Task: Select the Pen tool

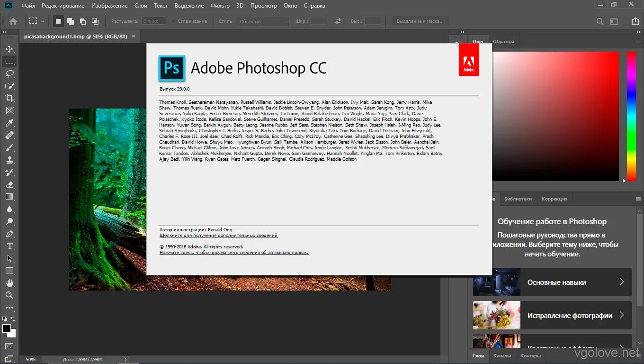Action: point(9,234)
